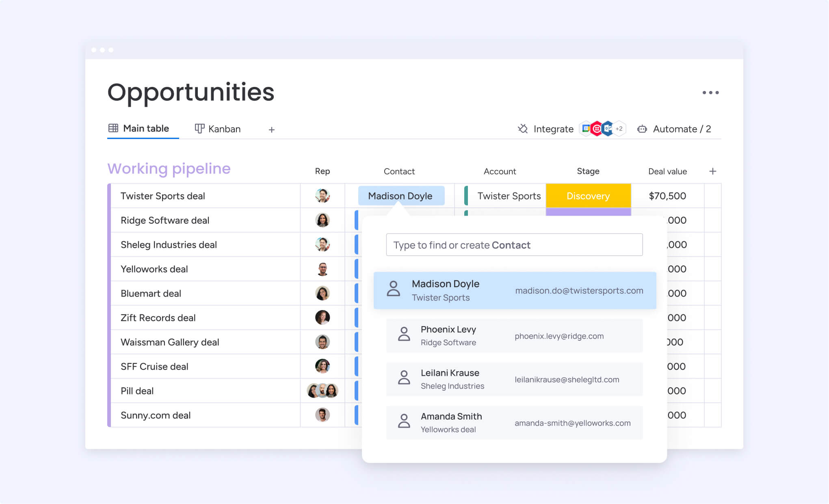Click the Discovery stage dropdown

pos(587,195)
